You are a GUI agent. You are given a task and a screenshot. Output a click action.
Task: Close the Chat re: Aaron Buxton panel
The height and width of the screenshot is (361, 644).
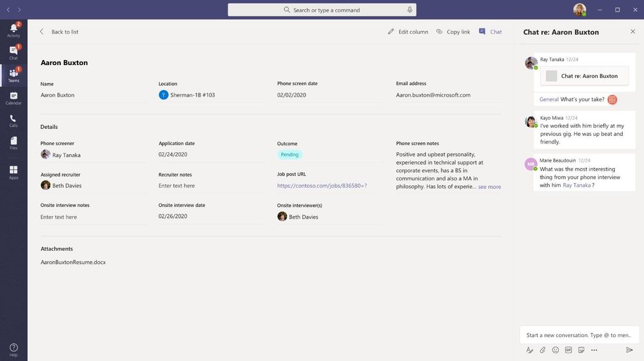[632, 32]
